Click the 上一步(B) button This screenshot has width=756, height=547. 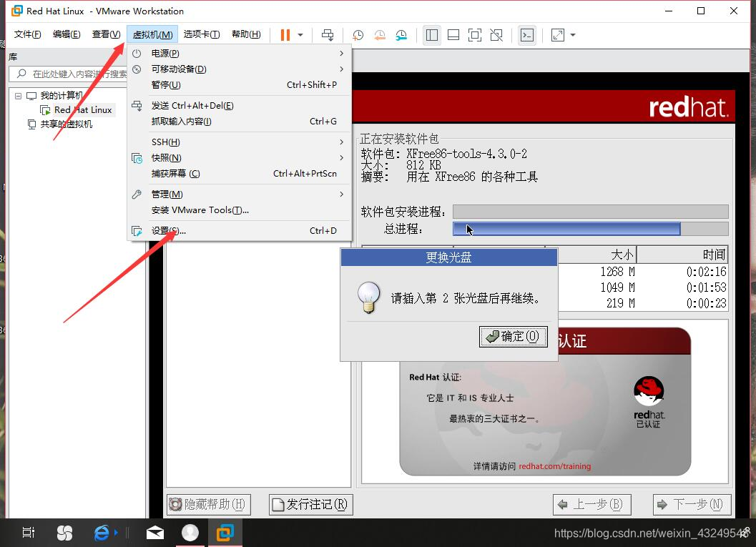(x=591, y=505)
